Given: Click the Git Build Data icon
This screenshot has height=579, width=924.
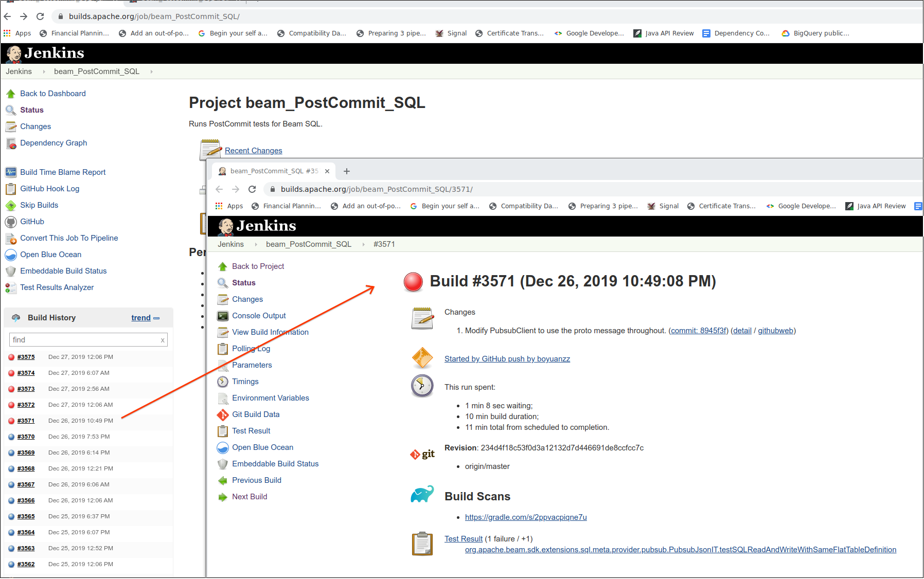Looking at the screenshot, I should pos(223,414).
